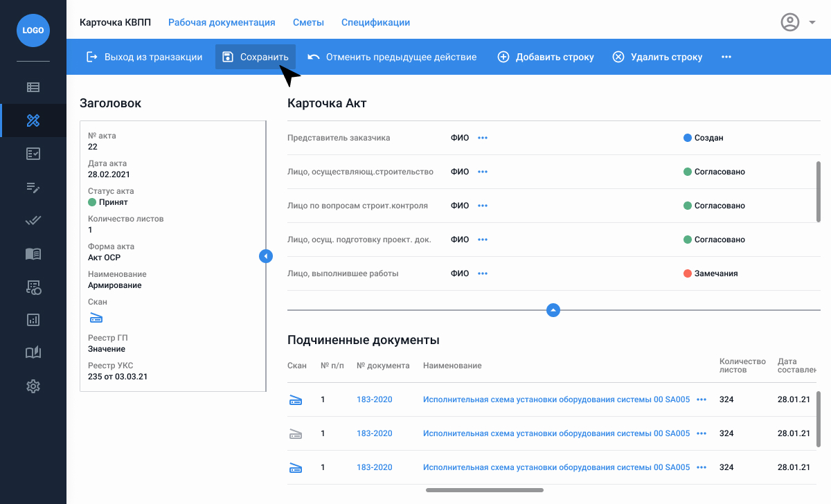This screenshot has width=831, height=504.
Task: Switch to the Сметы tab
Action: pos(308,22)
